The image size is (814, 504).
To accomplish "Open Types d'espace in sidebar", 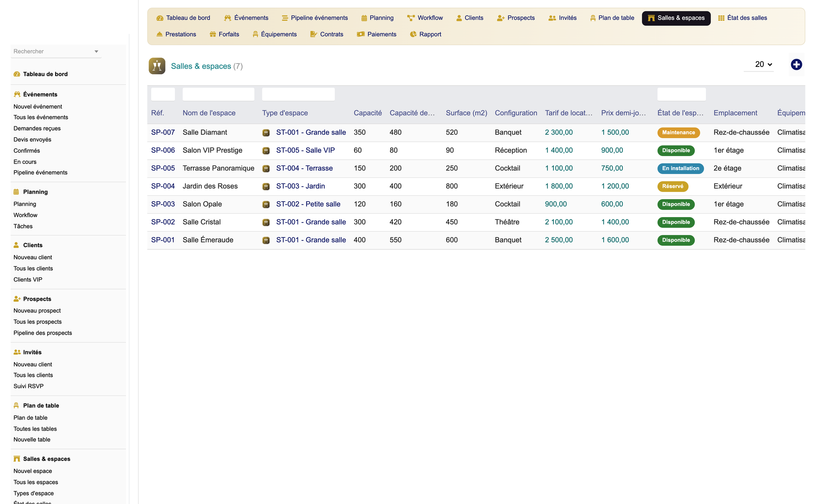I will point(33,494).
